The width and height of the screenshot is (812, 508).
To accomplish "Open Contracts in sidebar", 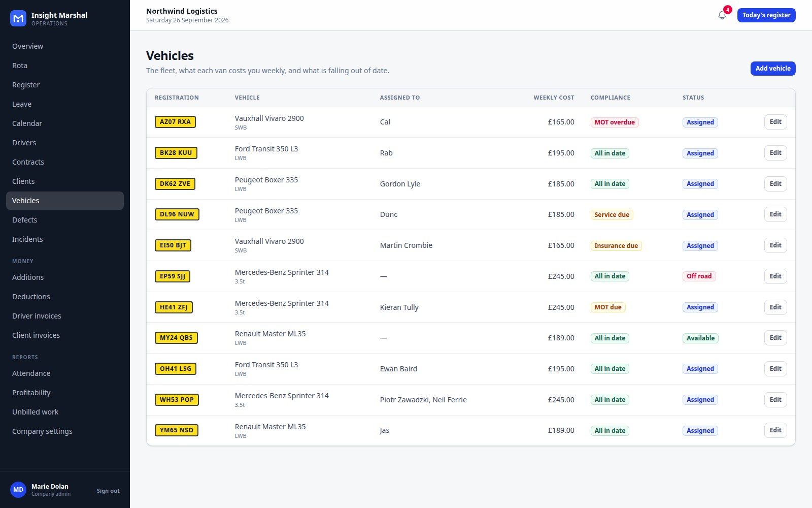I will 65,162.
